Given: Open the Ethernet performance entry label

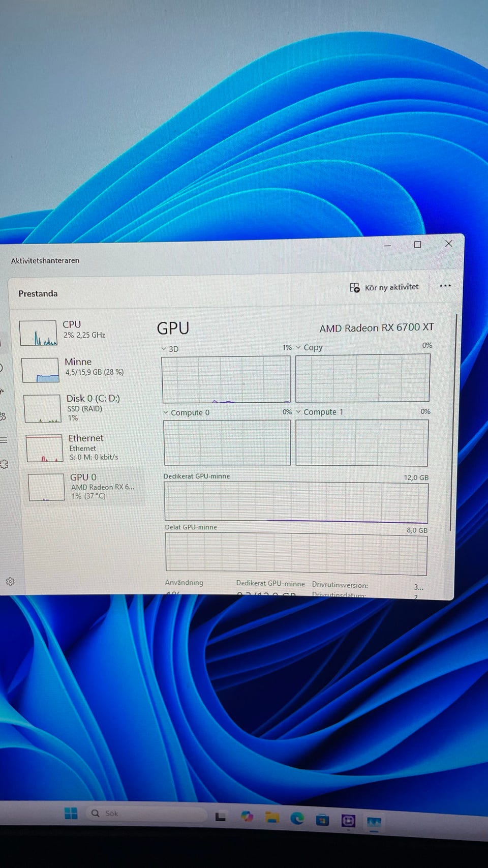Looking at the screenshot, I should (86, 438).
